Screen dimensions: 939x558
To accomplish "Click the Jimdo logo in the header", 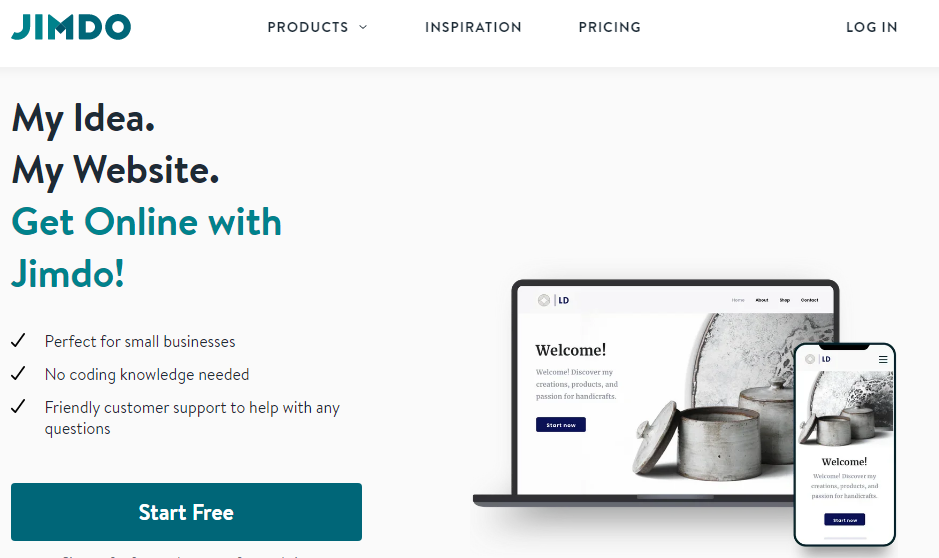I will coord(71,27).
